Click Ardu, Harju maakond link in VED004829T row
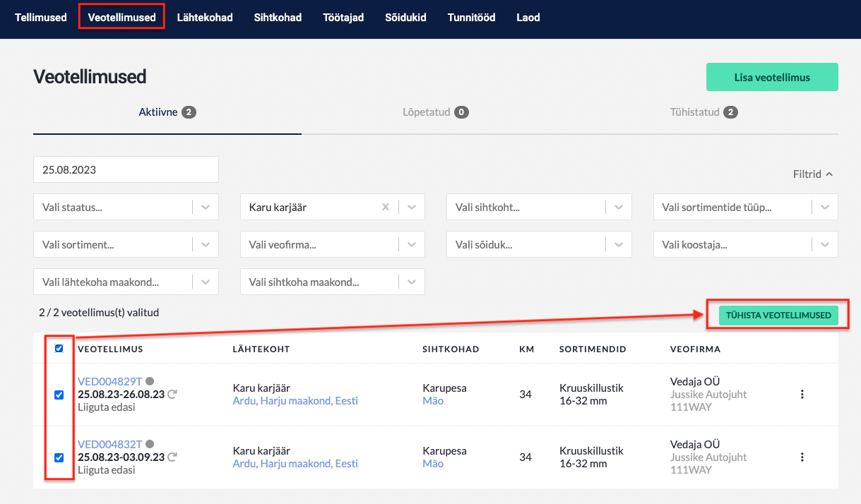 [x=295, y=401]
